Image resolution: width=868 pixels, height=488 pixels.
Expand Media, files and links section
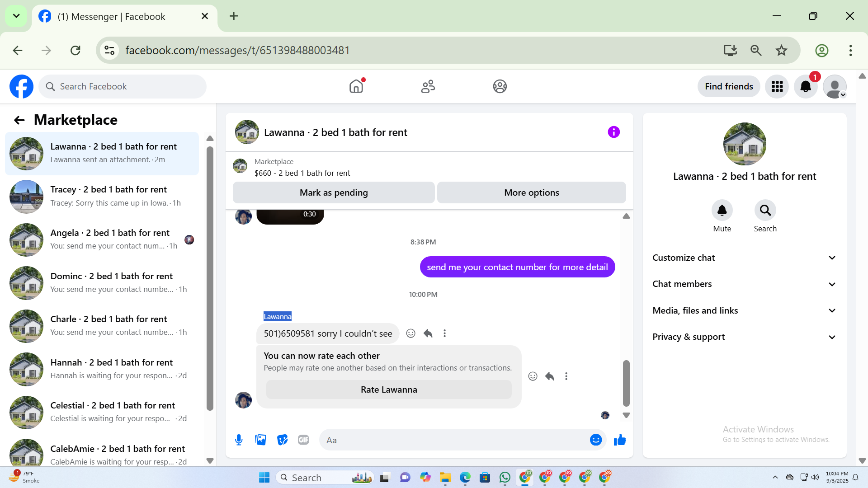(x=744, y=310)
